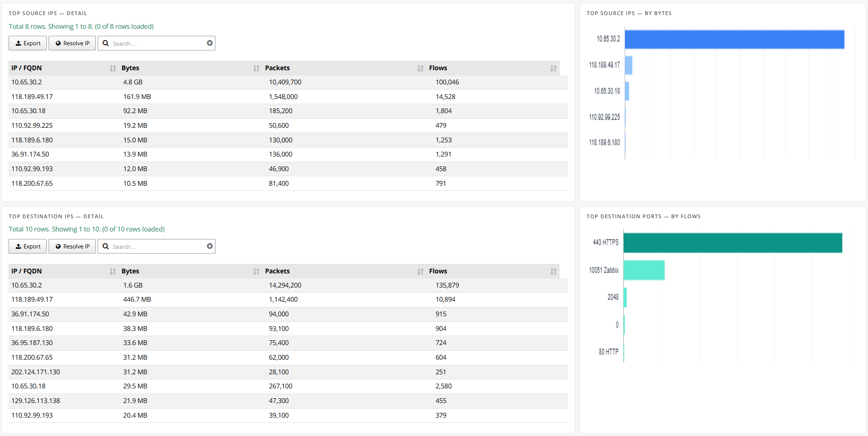Select destination row 202.124.171.130
The height and width of the screenshot is (436, 868).
pos(36,372)
